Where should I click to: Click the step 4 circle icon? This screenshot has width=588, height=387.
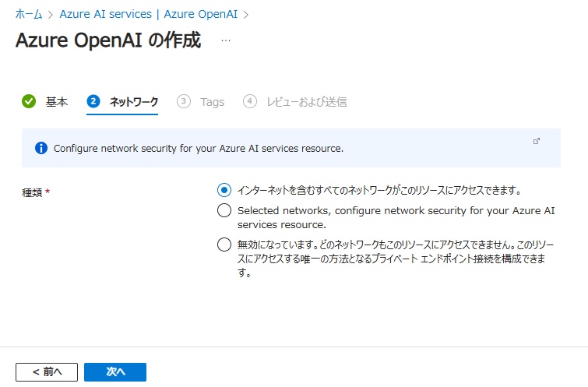250,101
